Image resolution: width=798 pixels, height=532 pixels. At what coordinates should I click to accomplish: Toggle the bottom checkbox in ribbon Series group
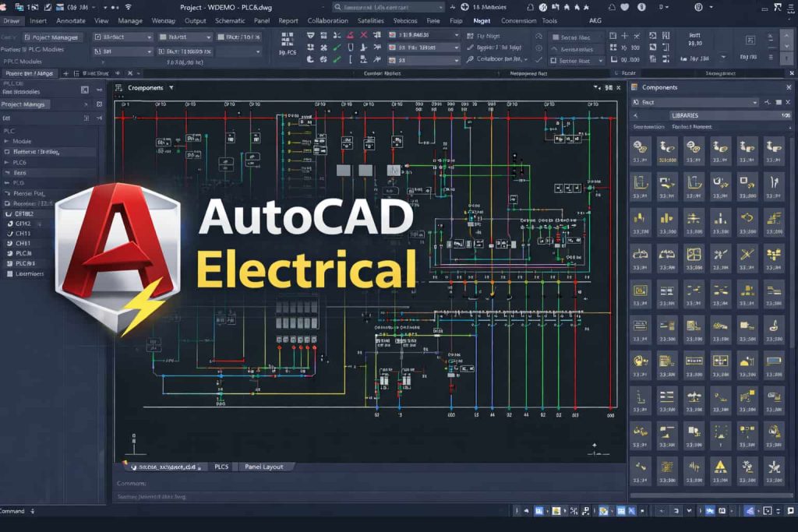click(x=554, y=61)
